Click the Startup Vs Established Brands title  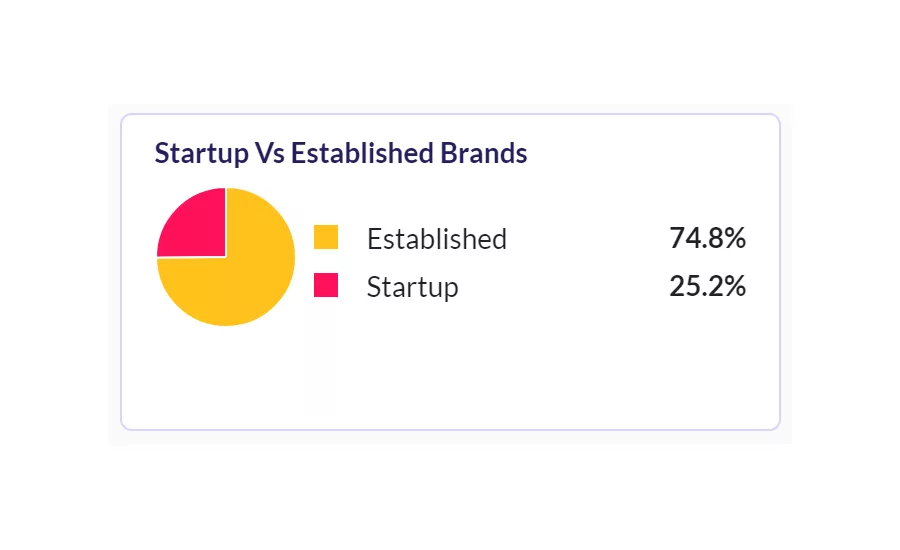click(x=341, y=153)
